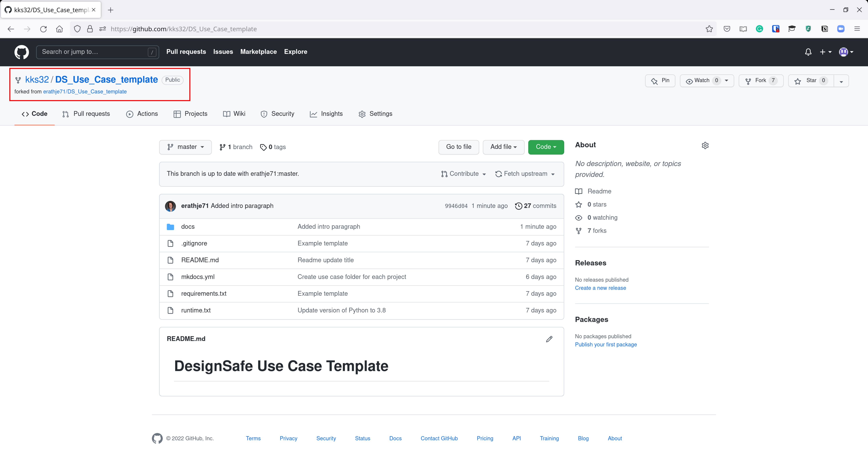Click the Firefox bookmark star icon
Image resolution: width=868 pixels, height=450 pixels.
[709, 29]
